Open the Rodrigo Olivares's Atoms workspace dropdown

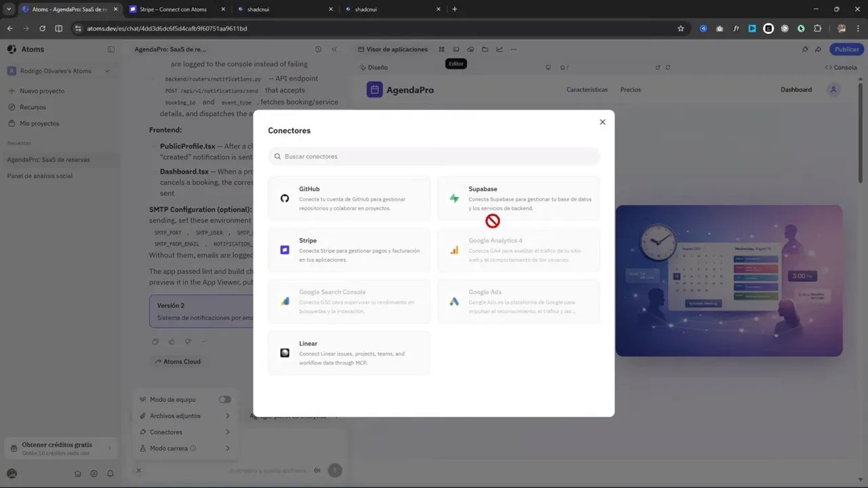point(59,71)
